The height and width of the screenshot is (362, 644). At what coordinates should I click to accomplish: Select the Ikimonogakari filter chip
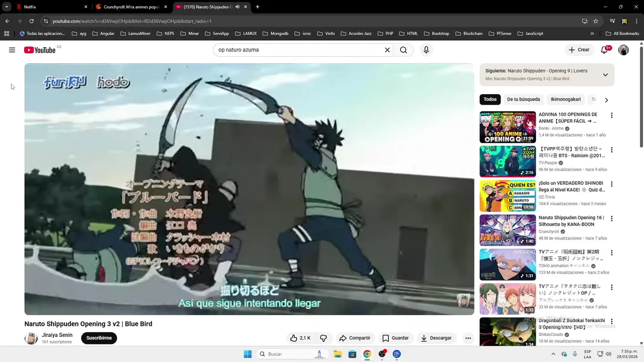pyautogui.click(x=566, y=100)
